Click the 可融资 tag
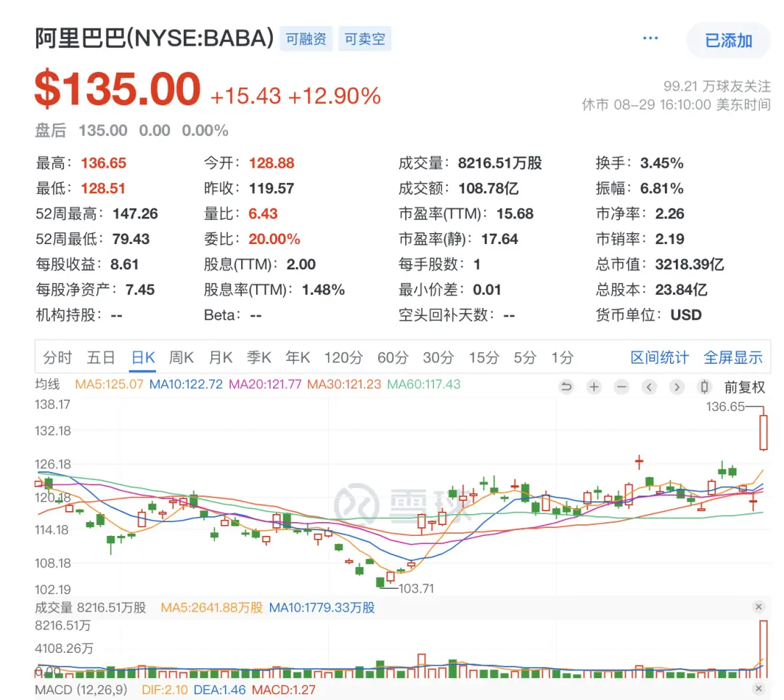The width and height of the screenshot is (784, 700). point(306,39)
